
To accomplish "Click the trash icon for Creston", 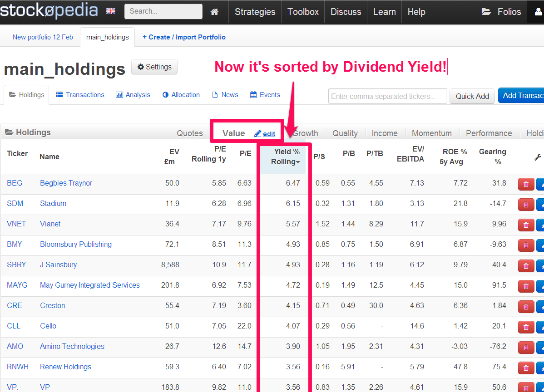I will (526, 307).
